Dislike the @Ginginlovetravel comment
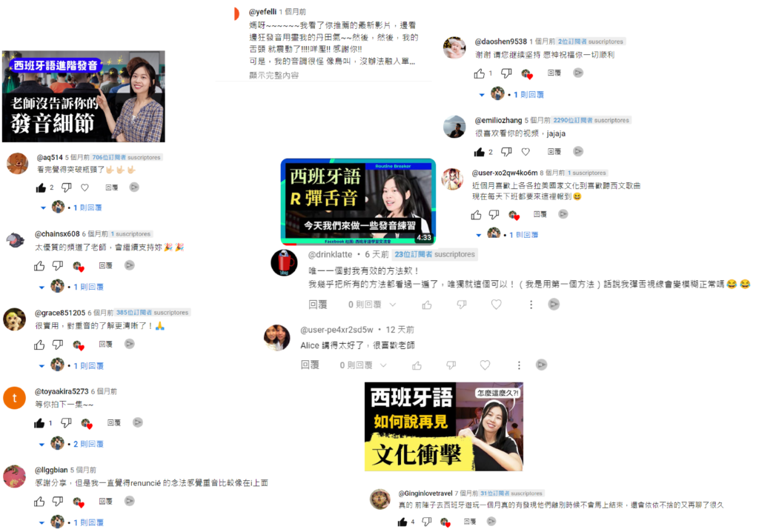The width and height of the screenshot is (759, 532). (x=426, y=522)
